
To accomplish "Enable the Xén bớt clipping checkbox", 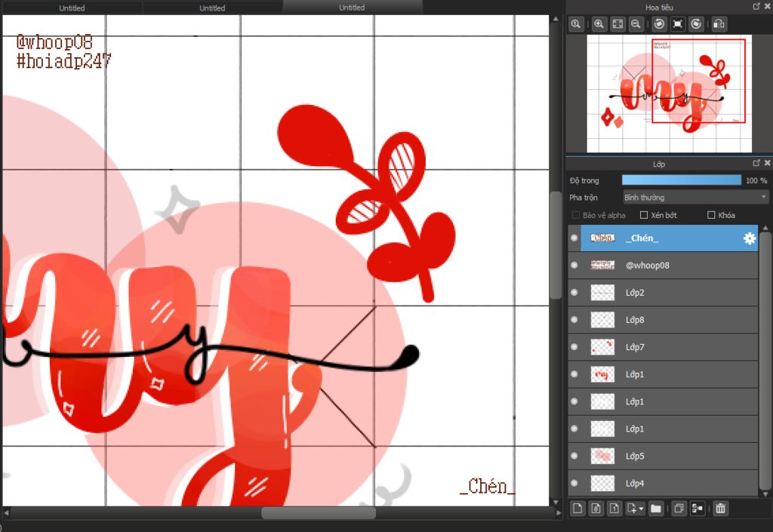I will (644, 215).
